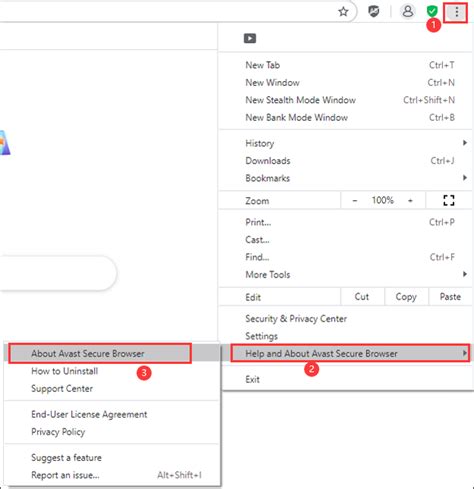474x489 pixels.
Task: Expand the More Tools submenu
Action: point(346,274)
